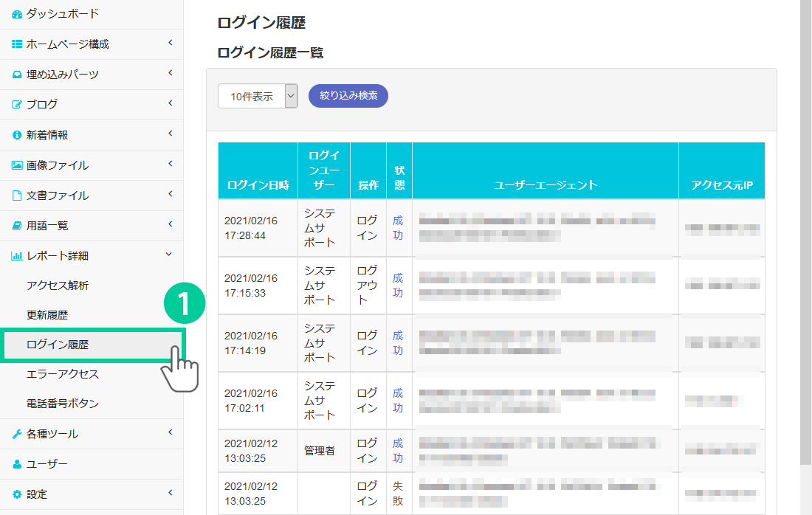Open アクセス解析 submenu item
812x515 pixels.
point(58,286)
